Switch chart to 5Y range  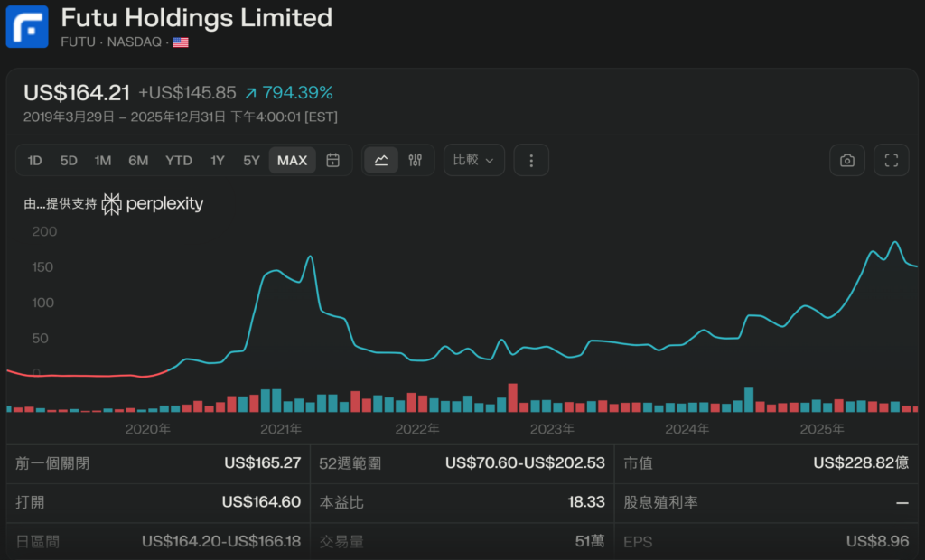click(x=251, y=161)
